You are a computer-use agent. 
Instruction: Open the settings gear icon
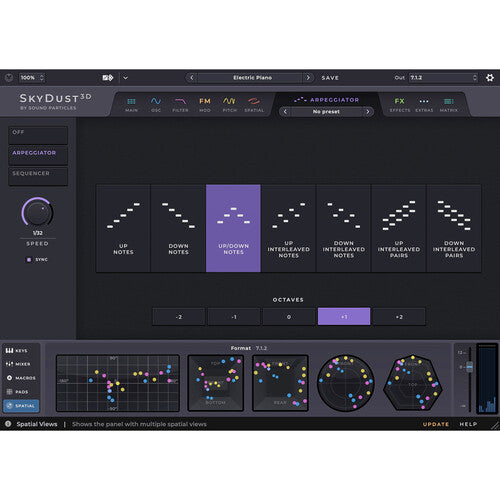pyautogui.click(x=490, y=78)
